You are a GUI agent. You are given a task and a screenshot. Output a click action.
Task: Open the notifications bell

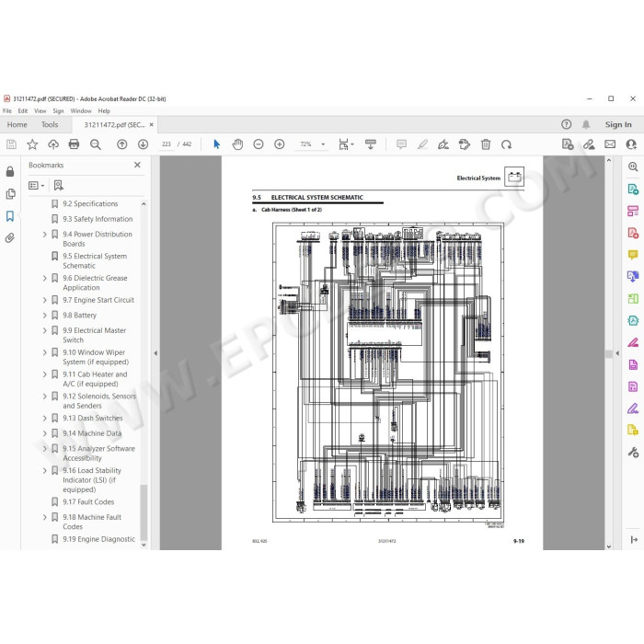[586, 124]
